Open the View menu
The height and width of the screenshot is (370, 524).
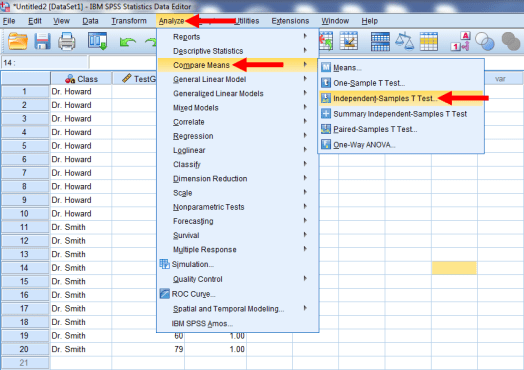(x=61, y=21)
